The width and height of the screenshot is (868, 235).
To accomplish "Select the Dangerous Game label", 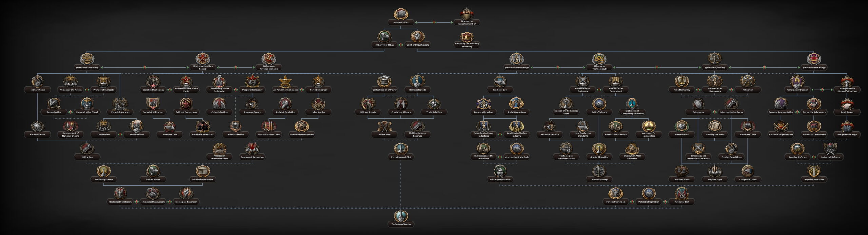I will click(x=748, y=179).
